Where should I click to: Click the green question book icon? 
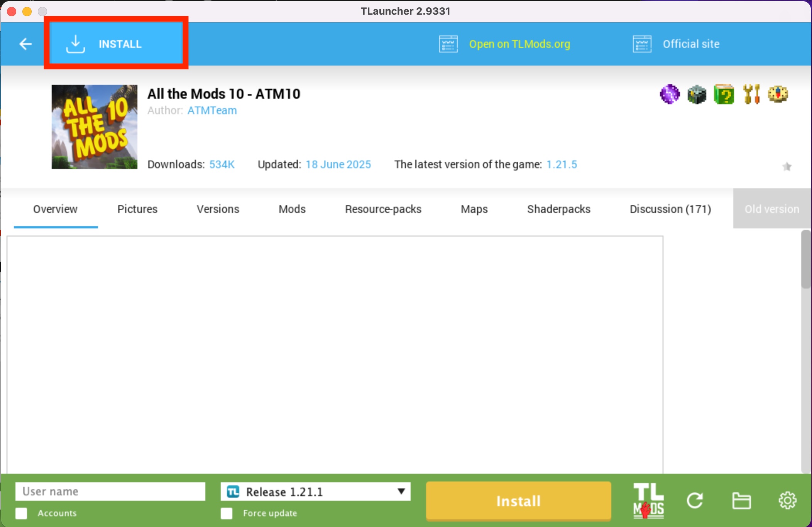[724, 94]
